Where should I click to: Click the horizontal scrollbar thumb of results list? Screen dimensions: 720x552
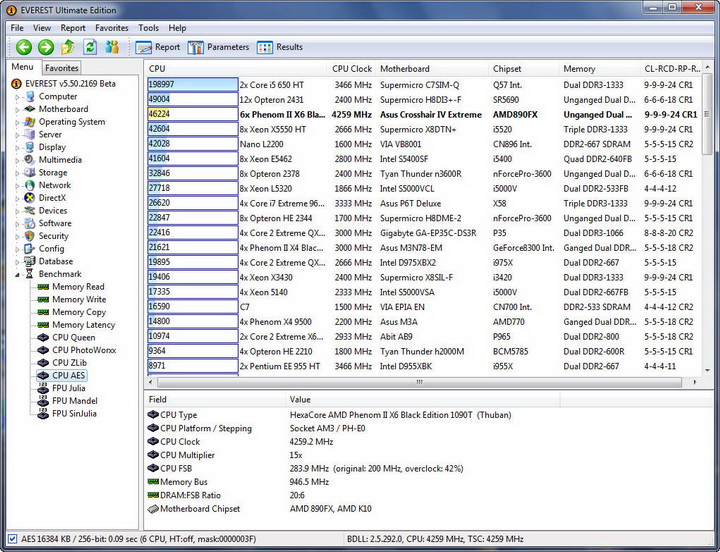coord(419,382)
